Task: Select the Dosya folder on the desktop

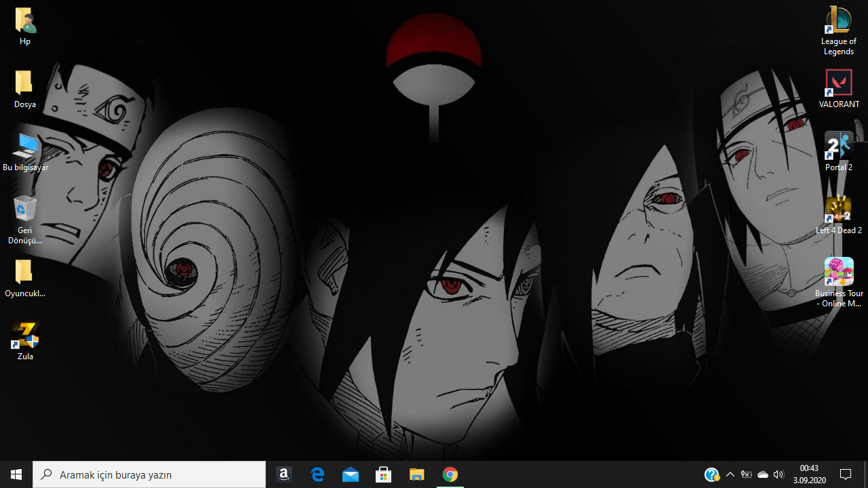Action: [x=25, y=89]
